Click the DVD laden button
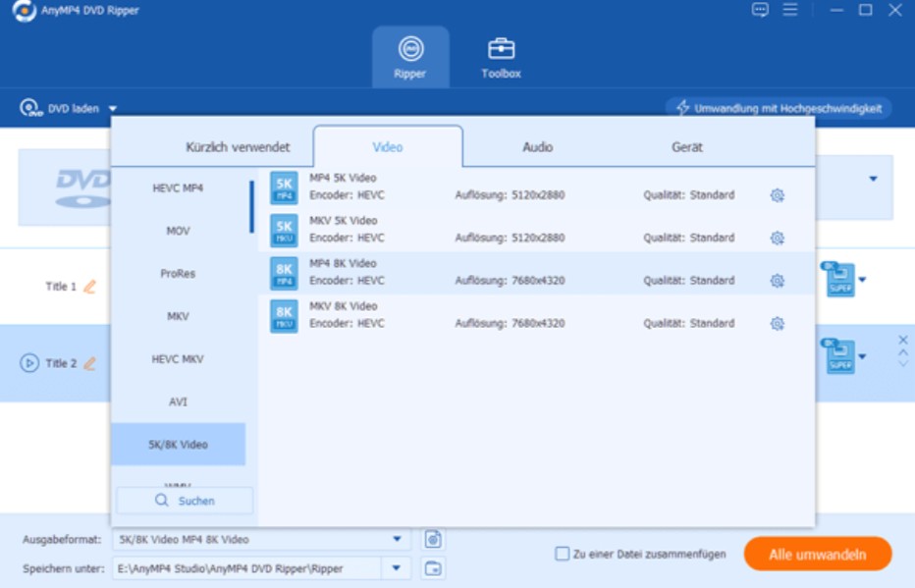Screen dimensions: 915x588 pos(60,109)
